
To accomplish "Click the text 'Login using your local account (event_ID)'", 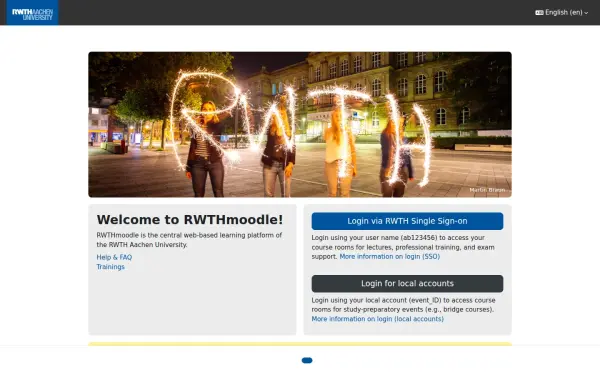I will pyautogui.click(x=377, y=300).
